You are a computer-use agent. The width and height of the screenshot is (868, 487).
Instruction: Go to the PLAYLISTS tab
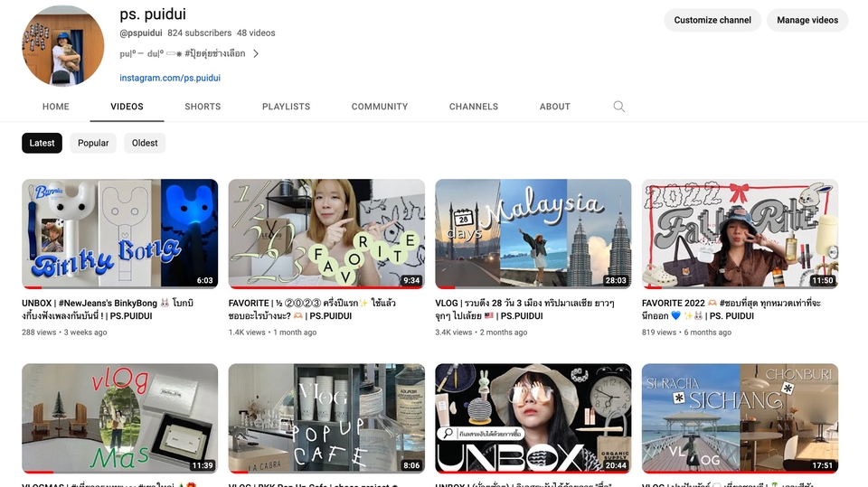(x=287, y=107)
